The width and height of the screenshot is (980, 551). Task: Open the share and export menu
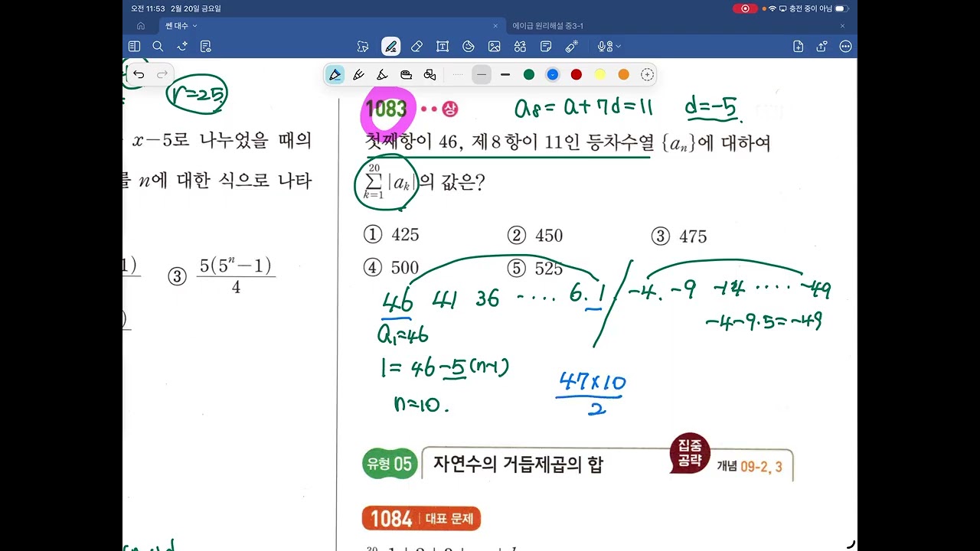tap(822, 47)
